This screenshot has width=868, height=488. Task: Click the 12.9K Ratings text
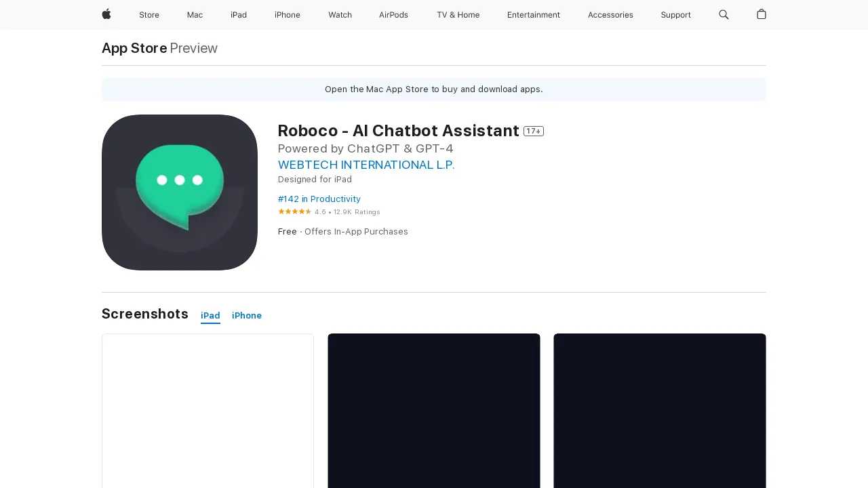(x=357, y=212)
